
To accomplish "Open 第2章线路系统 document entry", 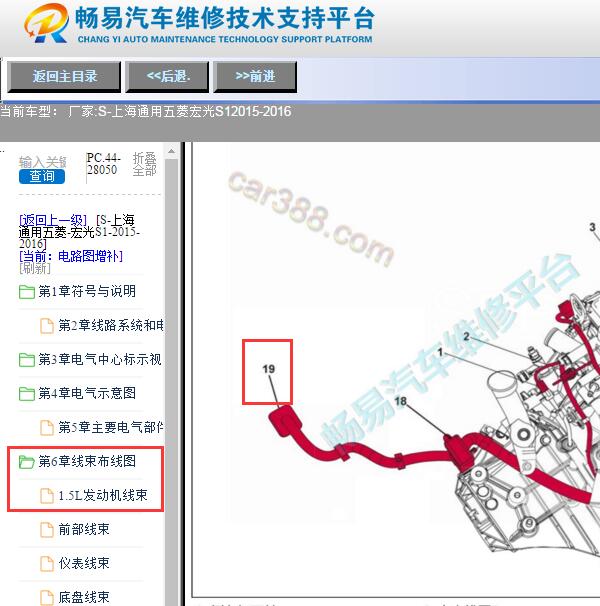I will (x=111, y=325).
